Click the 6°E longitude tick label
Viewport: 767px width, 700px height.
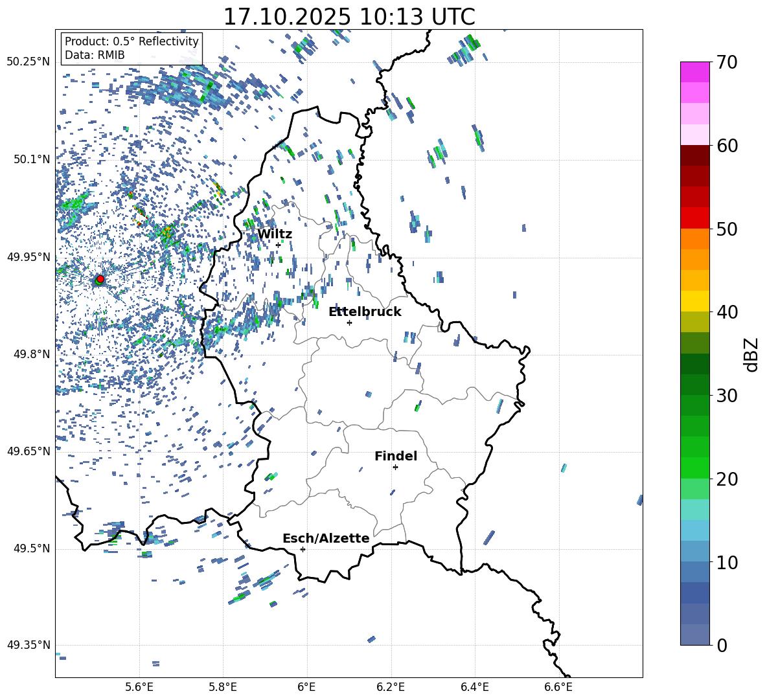click(x=306, y=686)
